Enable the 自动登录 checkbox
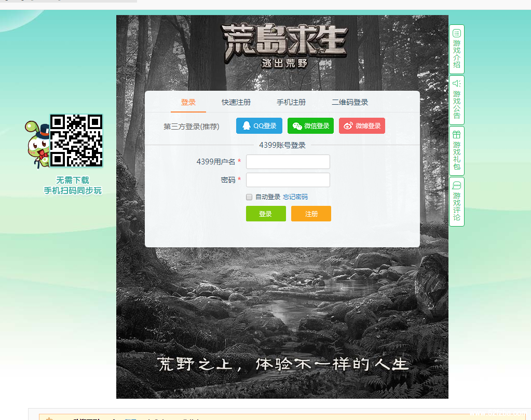531x420 pixels. (x=249, y=197)
